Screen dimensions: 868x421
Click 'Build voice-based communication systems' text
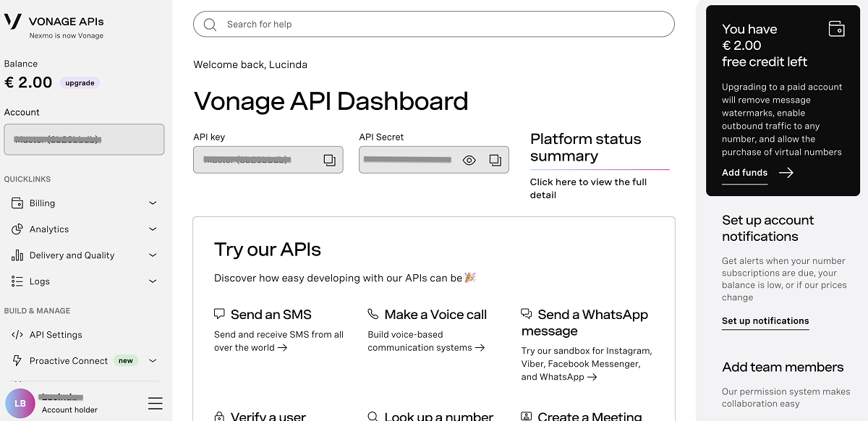point(425,341)
